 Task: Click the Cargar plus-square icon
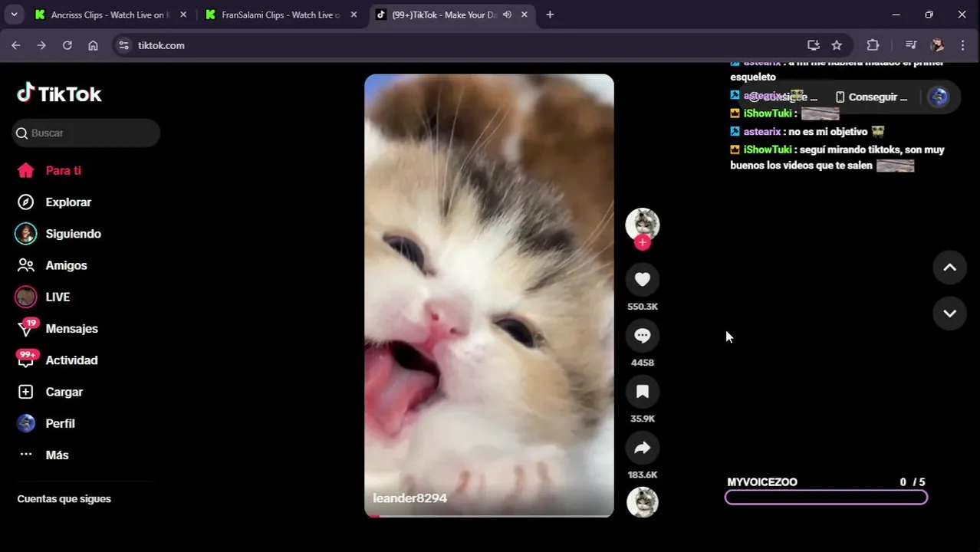pyautogui.click(x=26, y=392)
